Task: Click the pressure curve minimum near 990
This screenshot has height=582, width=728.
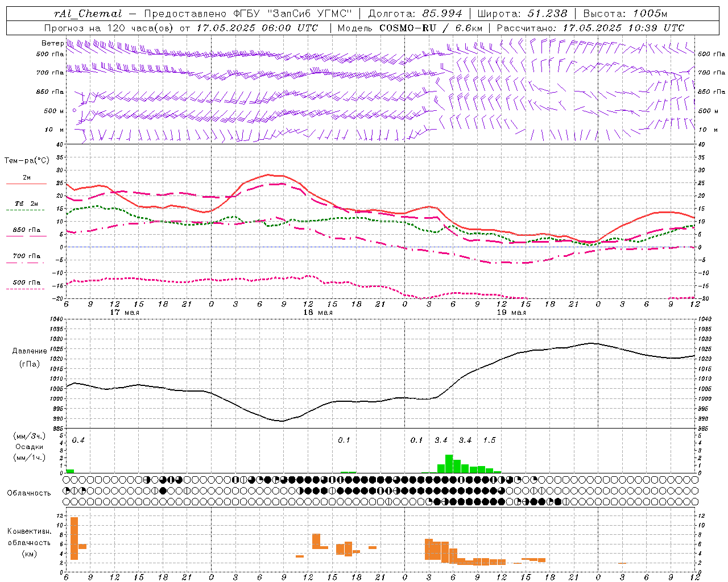Action: (282, 421)
